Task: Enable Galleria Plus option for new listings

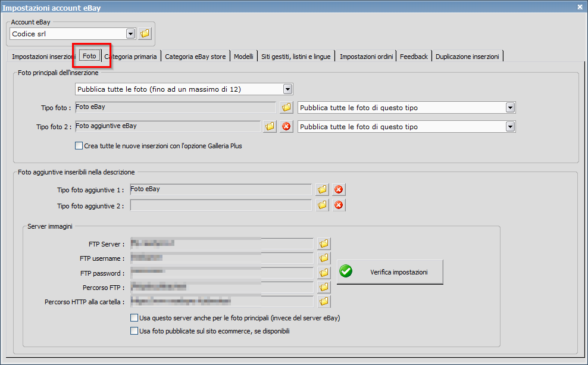Action: click(x=79, y=146)
